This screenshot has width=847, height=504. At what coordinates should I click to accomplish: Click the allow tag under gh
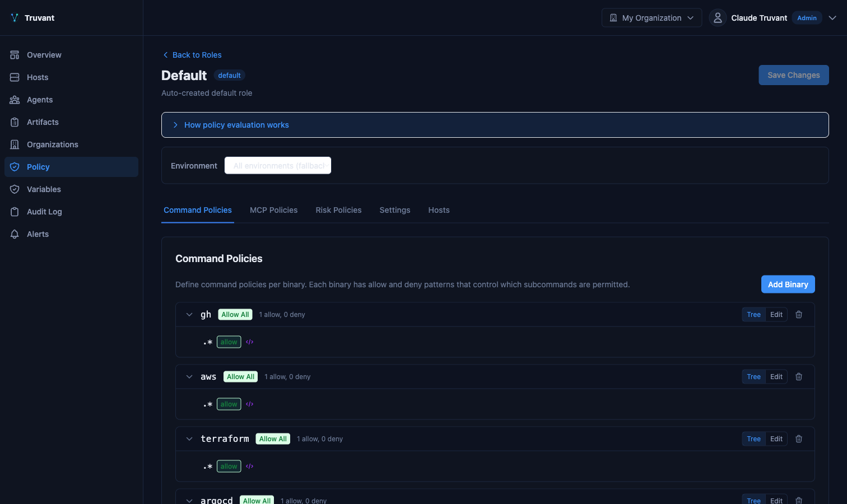(229, 342)
